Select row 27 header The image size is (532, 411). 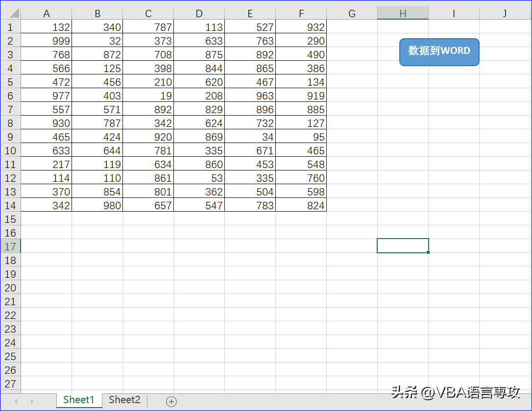click(10, 384)
